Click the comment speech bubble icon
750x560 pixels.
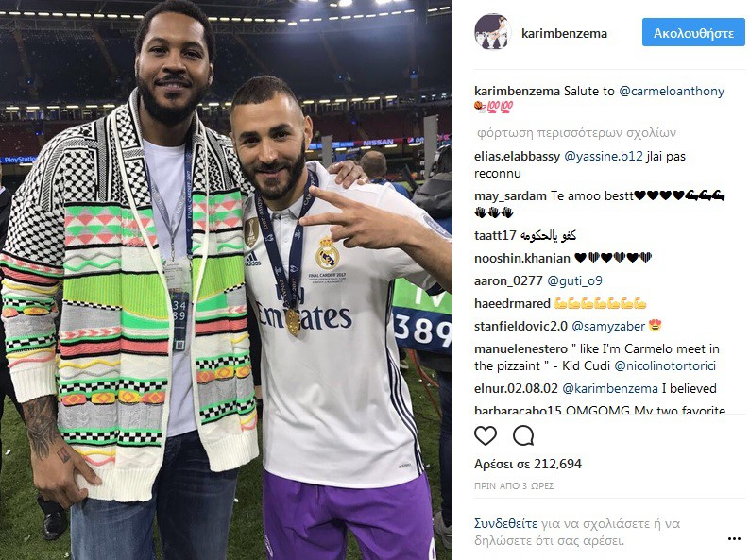pos(523,435)
